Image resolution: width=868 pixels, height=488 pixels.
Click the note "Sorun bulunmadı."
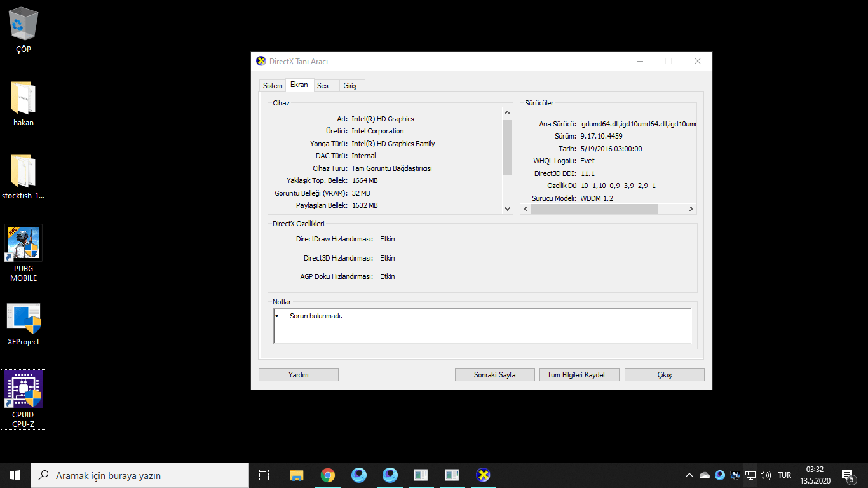316,316
